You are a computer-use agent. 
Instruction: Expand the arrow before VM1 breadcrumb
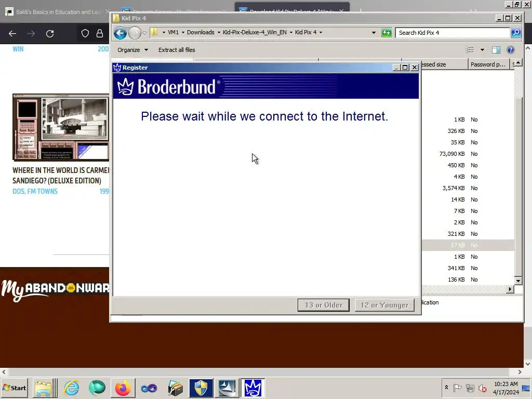pyautogui.click(x=164, y=32)
